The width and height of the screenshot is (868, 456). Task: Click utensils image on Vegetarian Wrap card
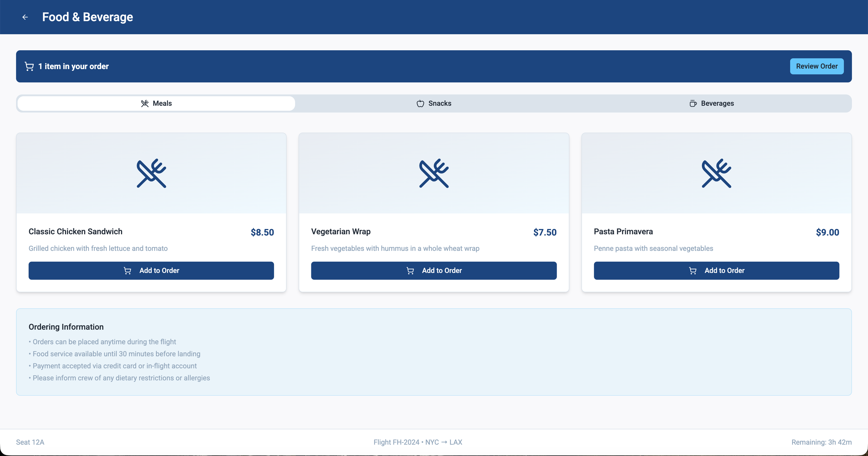coord(434,173)
